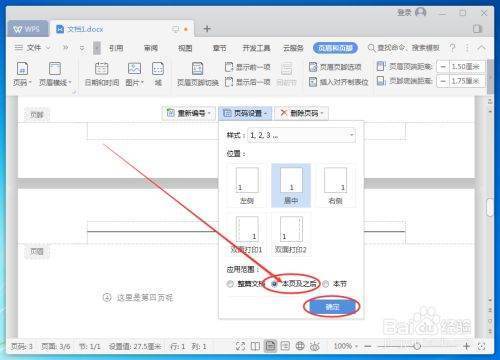
Task: Switch to the 引用 references tab
Action: coord(116,48)
